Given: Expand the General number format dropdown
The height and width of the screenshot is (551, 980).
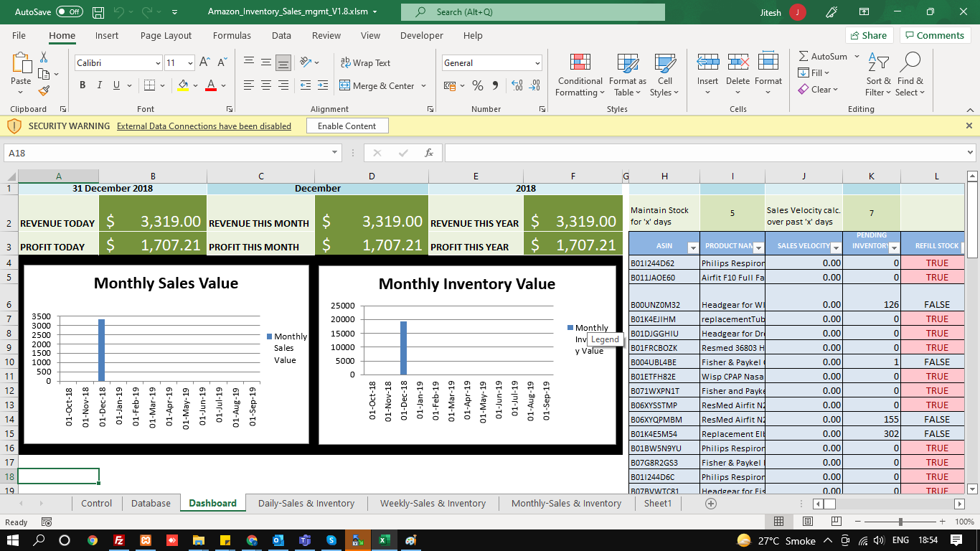Looking at the screenshot, I should [x=537, y=63].
